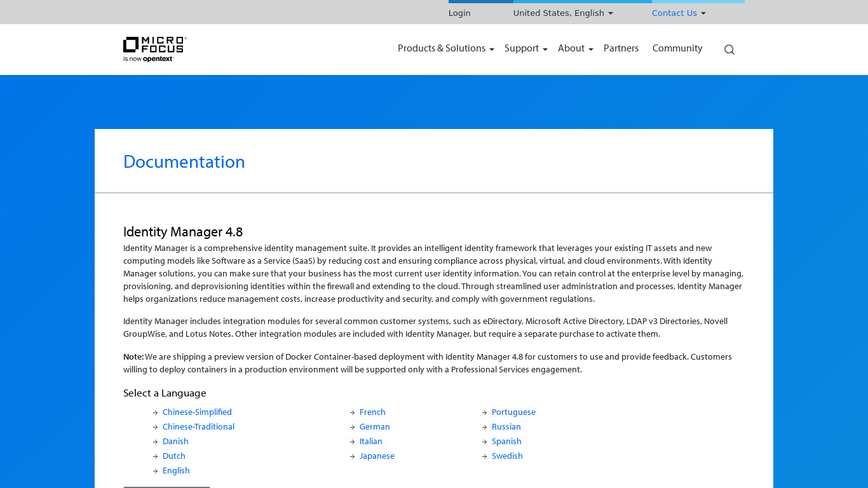
Task: Select Chinese-Simplified documentation
Action: pos(197,412)
